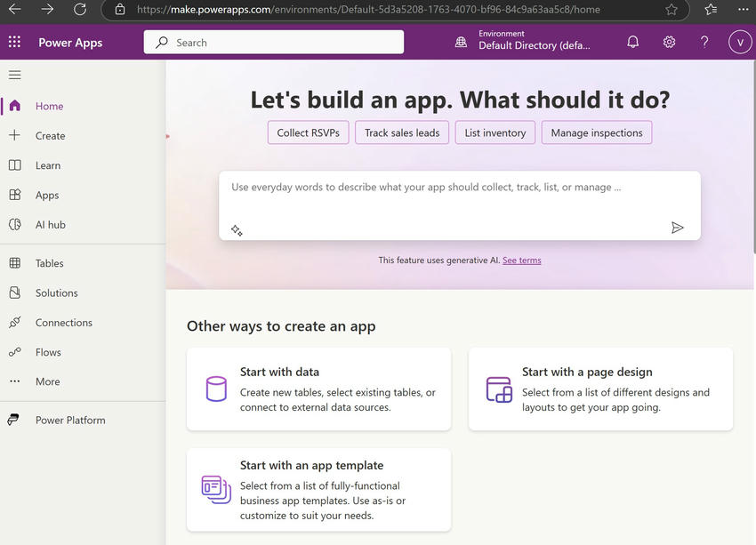Click the Power Platform icon

[13, 420]
